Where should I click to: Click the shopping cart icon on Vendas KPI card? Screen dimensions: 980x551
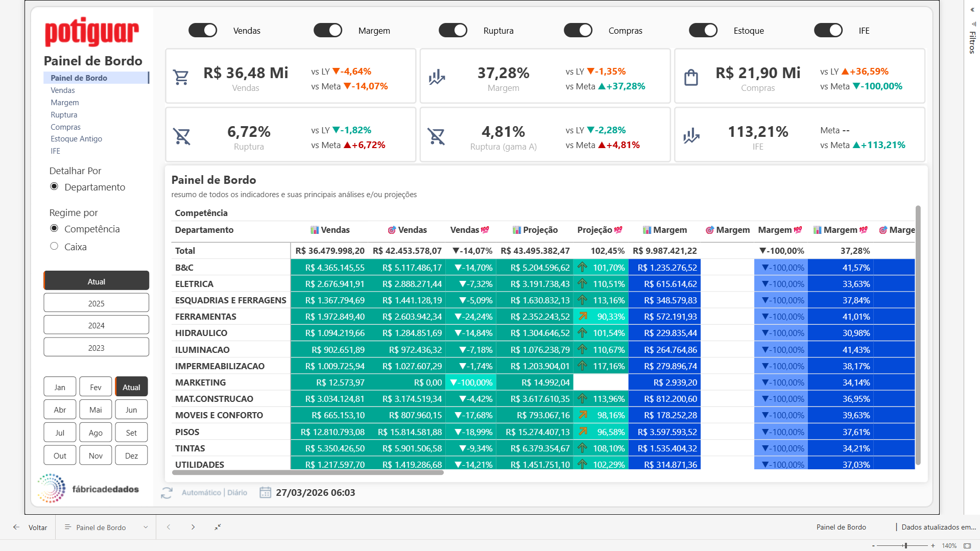[181, 76]
